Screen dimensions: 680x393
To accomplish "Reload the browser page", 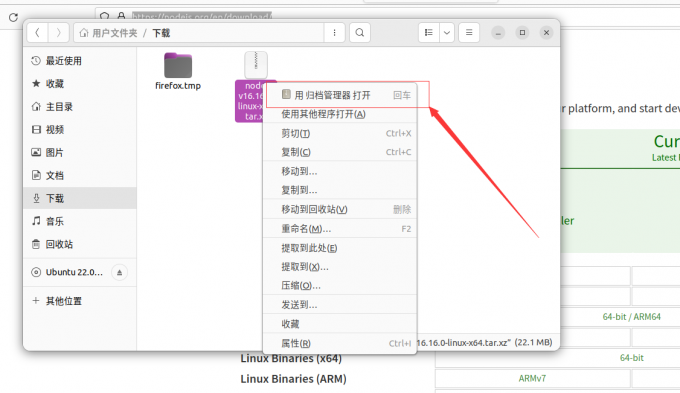I will pos(13,17).
